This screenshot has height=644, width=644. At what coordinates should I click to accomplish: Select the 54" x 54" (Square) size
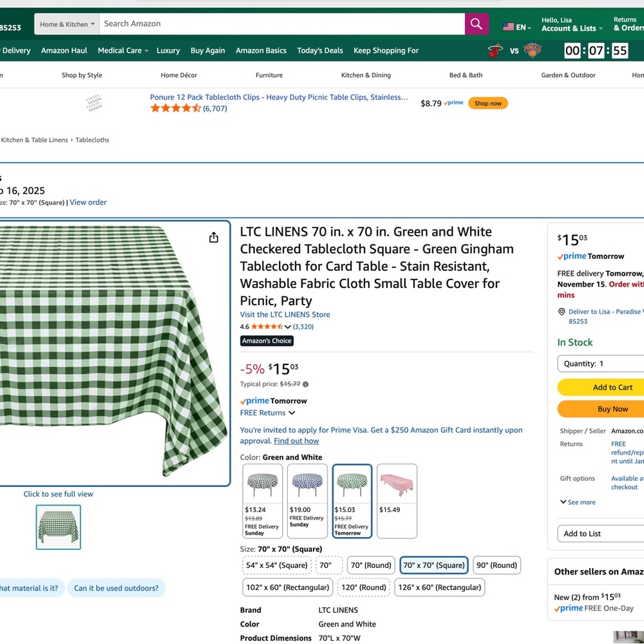276,565
